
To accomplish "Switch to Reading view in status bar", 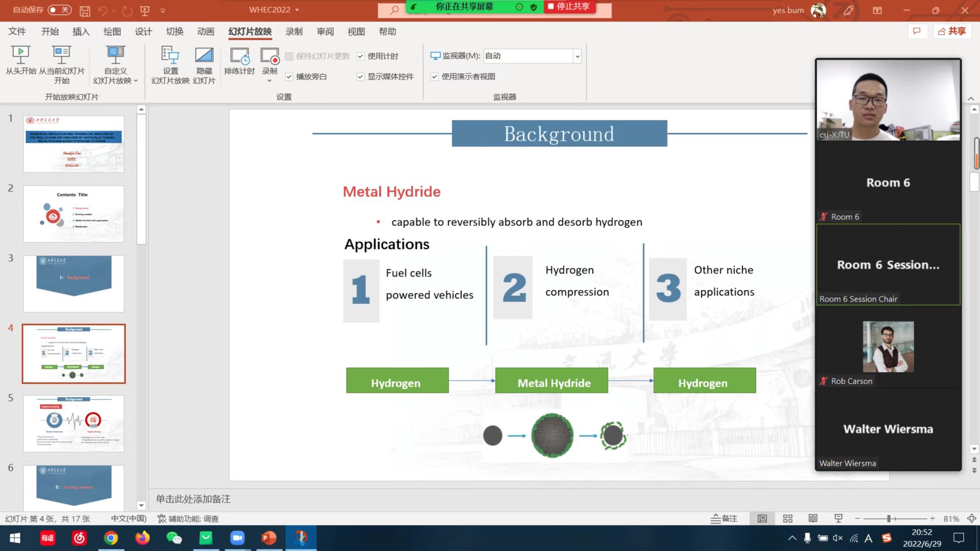I will click(x=813, y=518).
